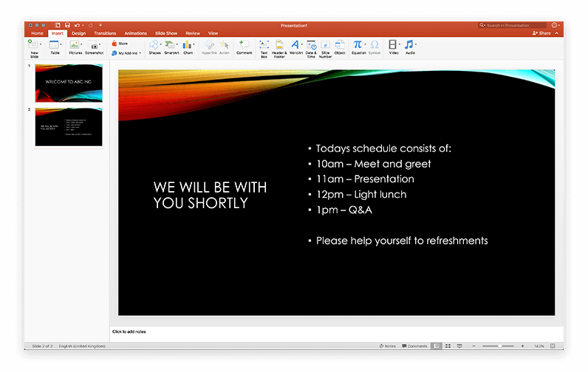The height and width of the screenshot is (372, 588).
Task: Click the Save icon in title bar
Action: (67, 25)
